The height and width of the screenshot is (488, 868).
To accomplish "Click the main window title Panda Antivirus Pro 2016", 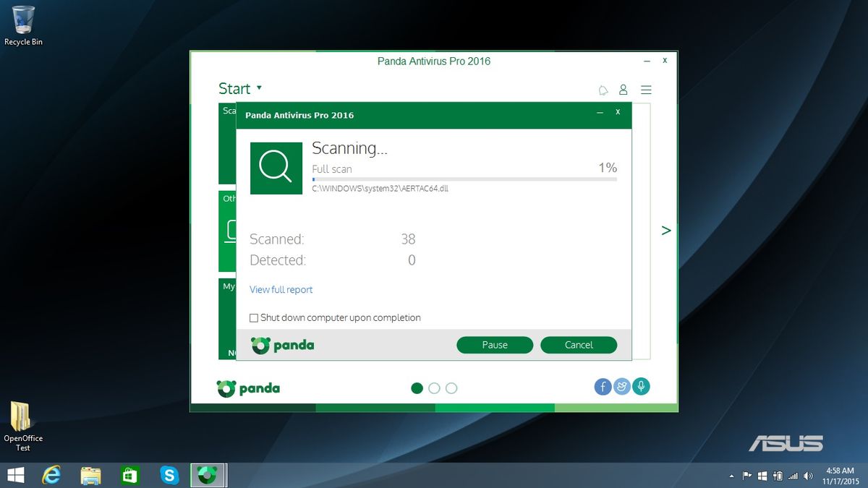I will (x=434, y=61).
